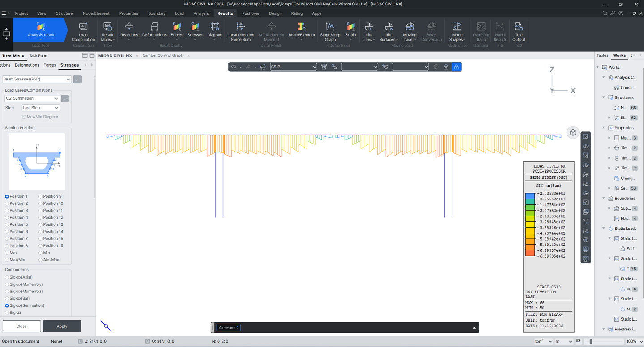Select Position 10 radio button
Image resolution: width=644 pixels, height=347 pixels.
pyautogui.click(x=40, y=203)
